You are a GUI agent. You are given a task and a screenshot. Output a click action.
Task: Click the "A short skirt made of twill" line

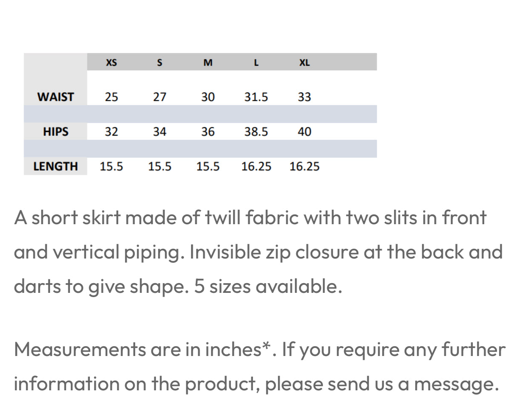(x=250, y=218)
